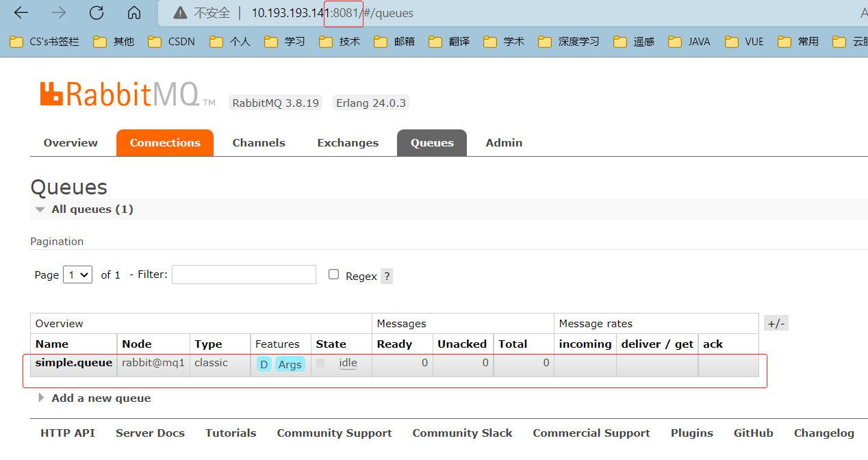Open the Community Slack footer link
Viewport: 868px width, 460px height.
462,433
